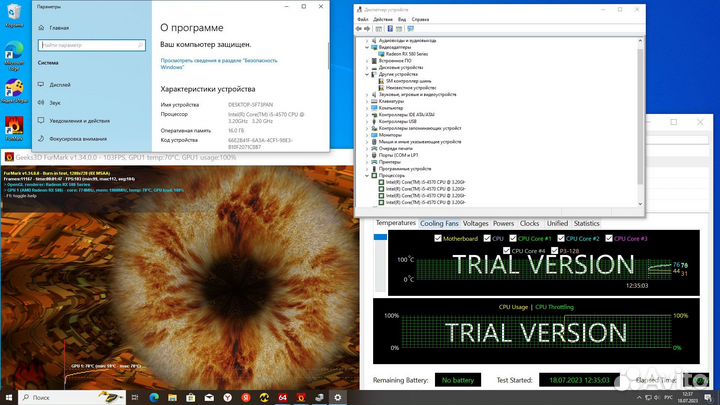Click the scan hardware monitor icon in Device Manager toolbar
The height and width of the screenshot is (405, 720).
point(411,29)
